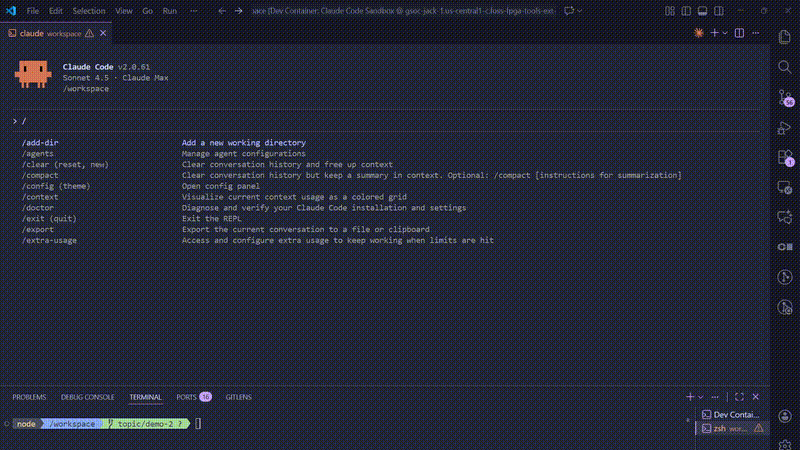This screenshot has height=450, width=800.
Task: Open the Selection menu
Action: point(89,11)
